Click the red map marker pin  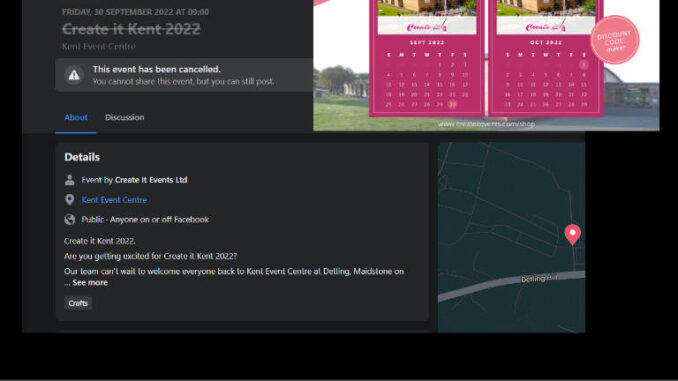pyautogui.click(x=572, y=235)
